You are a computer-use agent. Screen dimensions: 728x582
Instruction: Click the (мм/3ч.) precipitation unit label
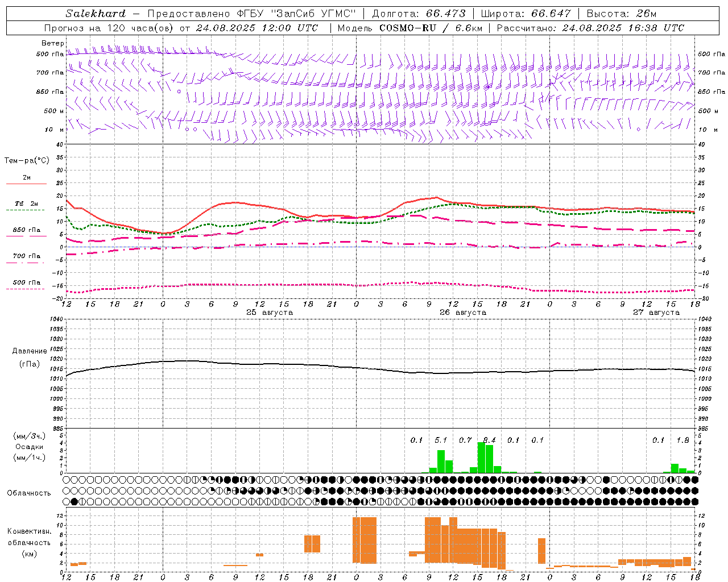tap(29, 436)
